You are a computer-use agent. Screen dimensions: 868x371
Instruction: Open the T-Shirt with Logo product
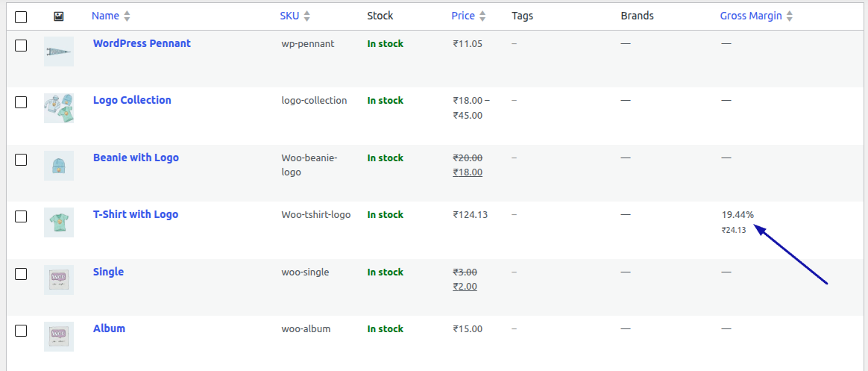pyautogui.click(x=136, y=214)
